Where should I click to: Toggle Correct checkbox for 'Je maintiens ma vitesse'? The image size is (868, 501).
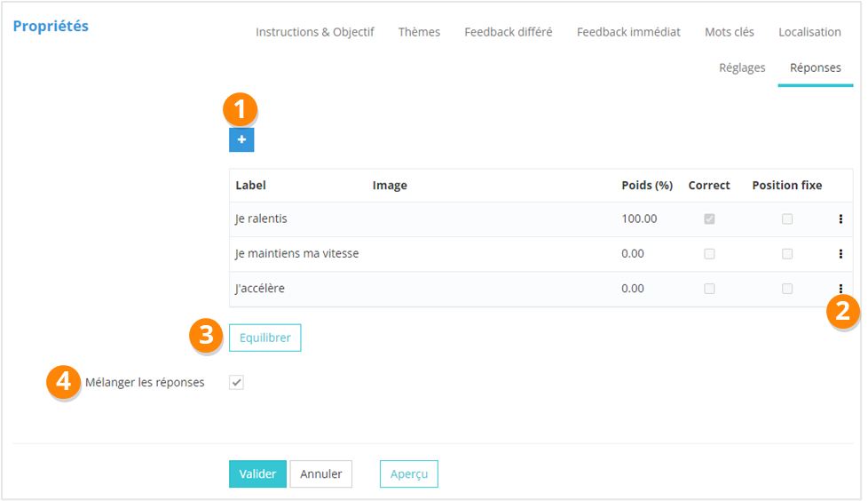tap(709, 254)
